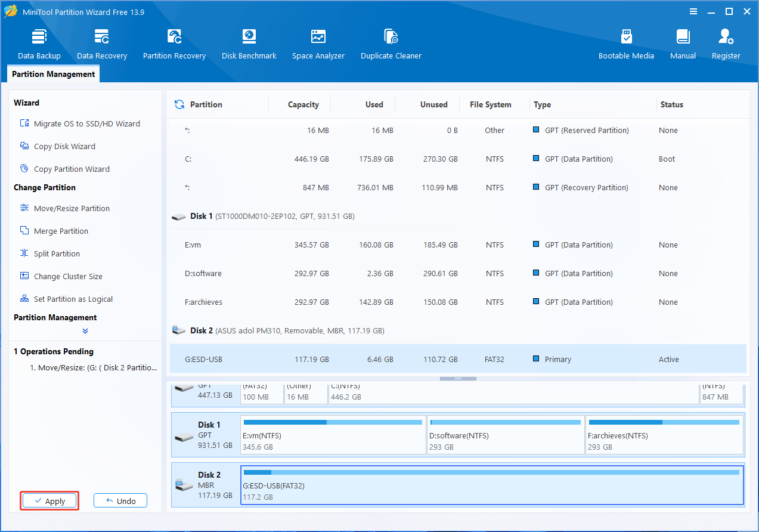Sort by Status column header
759x532 pixels.
tap(671, 104)
